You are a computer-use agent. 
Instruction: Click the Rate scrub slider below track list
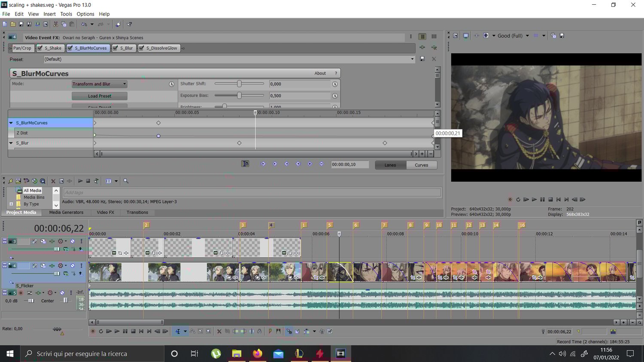pos(57,329)
